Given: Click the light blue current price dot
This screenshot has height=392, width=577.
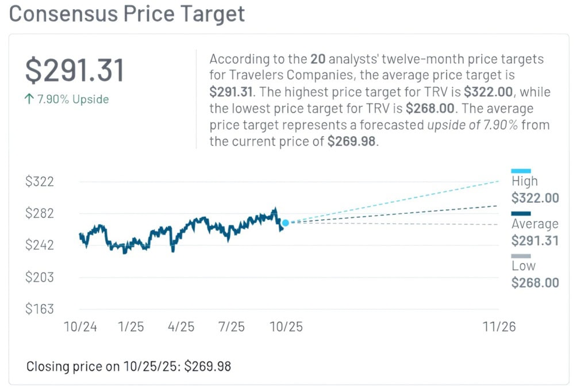Looking at the screenshot, I should coord(286,222).
